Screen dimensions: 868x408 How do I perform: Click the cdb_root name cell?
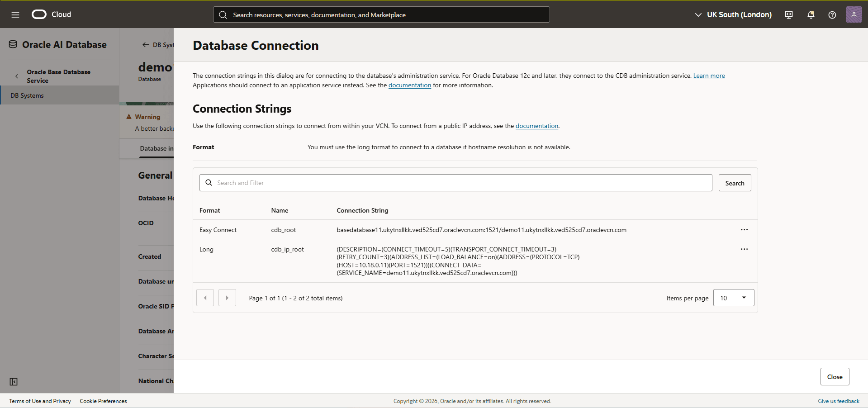[x=284, y=230]
